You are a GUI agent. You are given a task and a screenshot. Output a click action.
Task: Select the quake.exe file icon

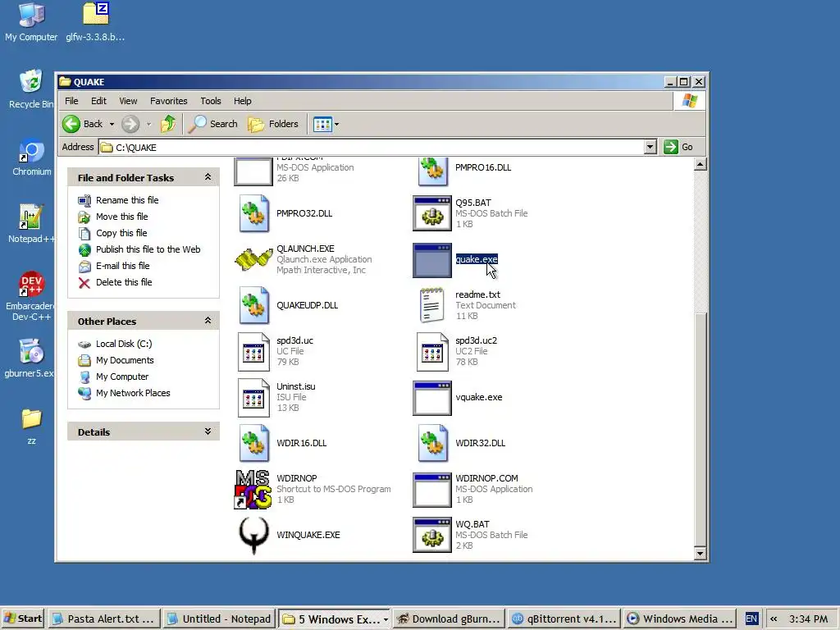click(431, 260)
